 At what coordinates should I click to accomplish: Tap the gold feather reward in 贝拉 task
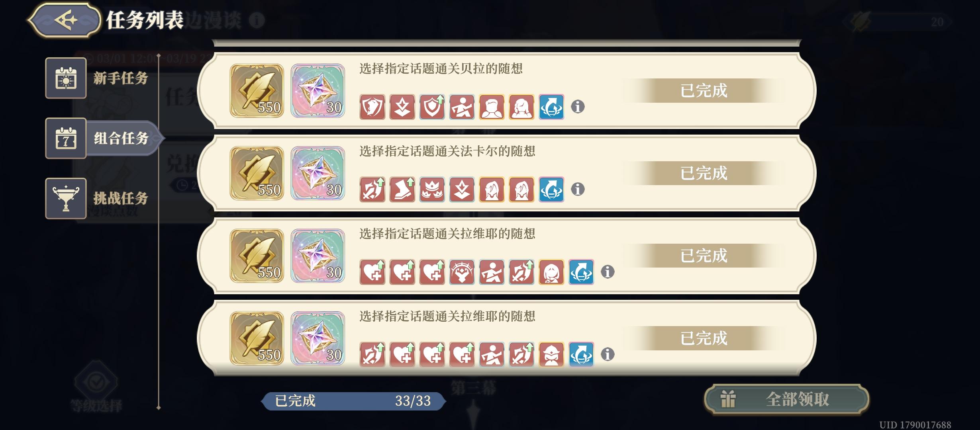(257, 91)
